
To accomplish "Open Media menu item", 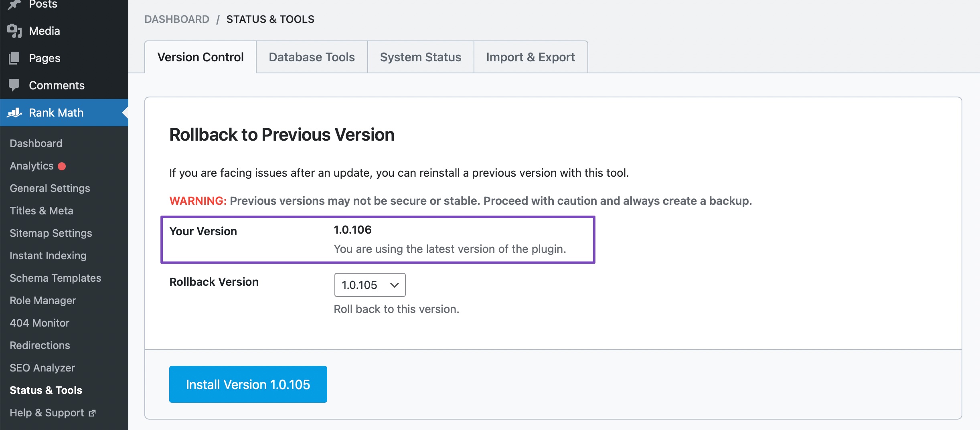I will [64, 31].
